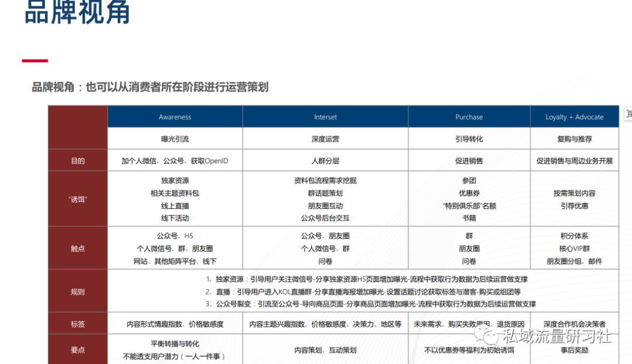The width and height of the screenshot is (632, 364).
Task: Click "特别俱乐部"名额 text
Action: 469,205
